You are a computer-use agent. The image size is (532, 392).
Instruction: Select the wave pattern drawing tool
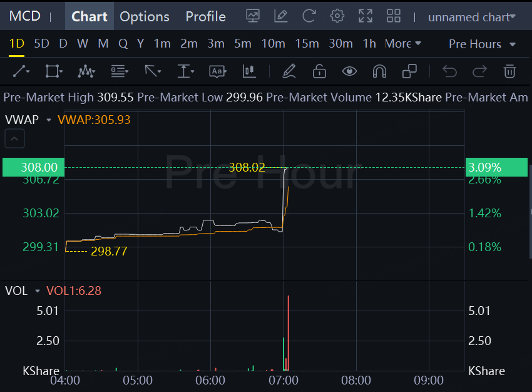point(86,71)
